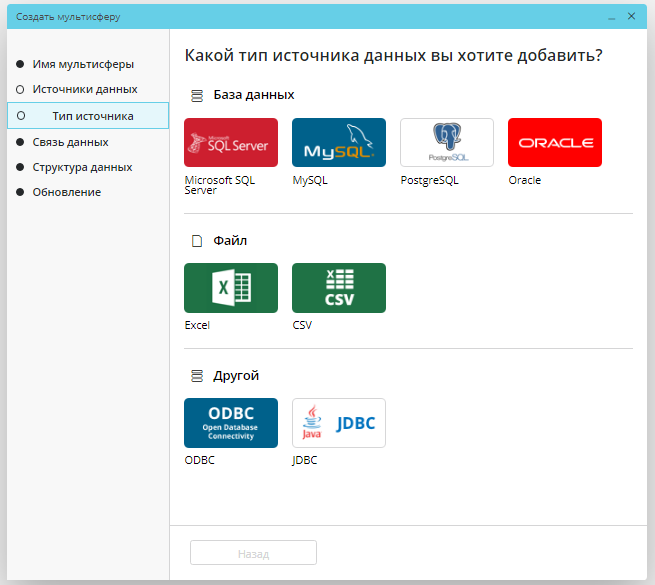Minimize the Создать мультисферу dialog
The image size is (655, 585).
coord(610,17)
